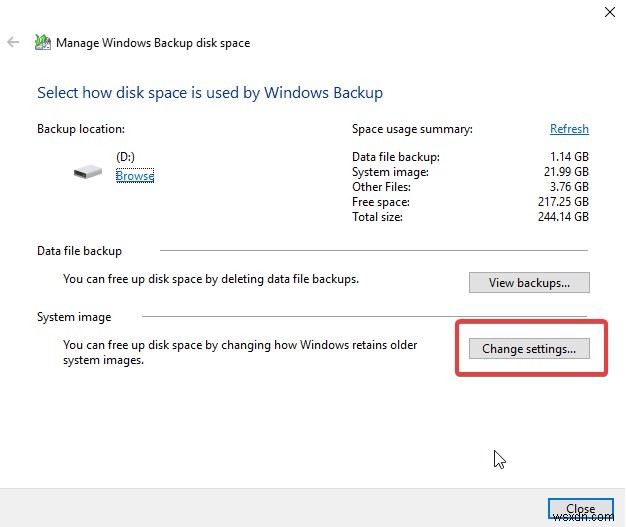Click the deleting data file backups description
This screenshot has width=626, height=527.
[211, 279]
